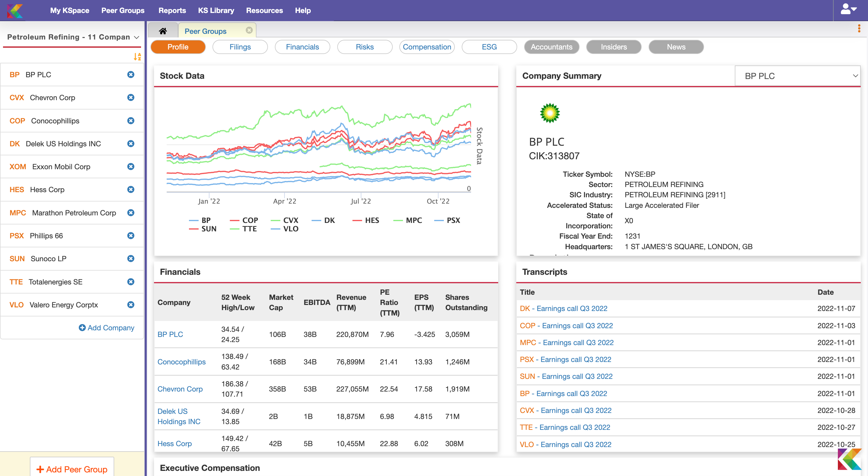Toggle the PSX series in chart legend
The height and width of the screenshot is (476, 868).
point(448,220)
